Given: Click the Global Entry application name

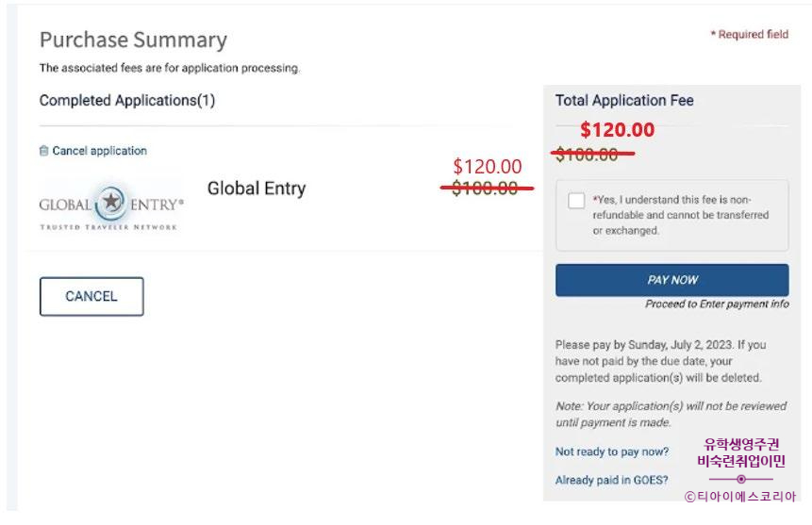Looking at the screenshot, I should tap(257, 189).
